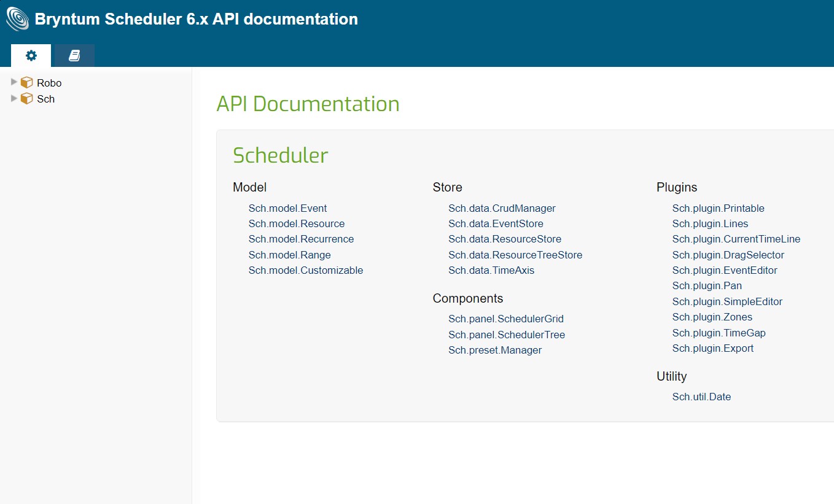Click the Components section heading

pyautogui.click(x=467, y=298)
